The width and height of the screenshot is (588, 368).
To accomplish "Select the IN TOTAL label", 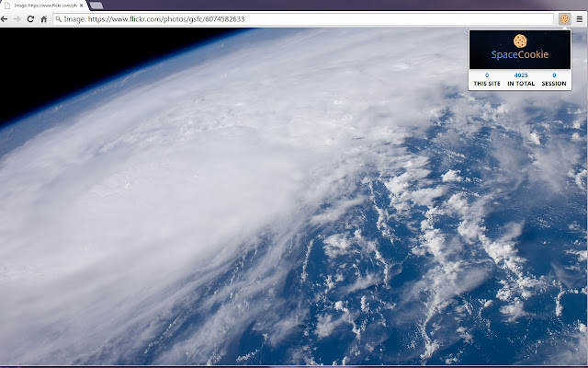I will pyautogui.click(x=521, y=84).
